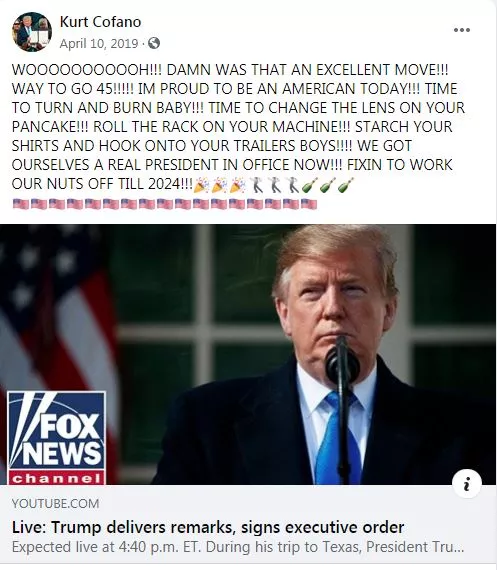497x570 pixels.
Task: Open the three-dot post options menu
Action: click(462, 30)
